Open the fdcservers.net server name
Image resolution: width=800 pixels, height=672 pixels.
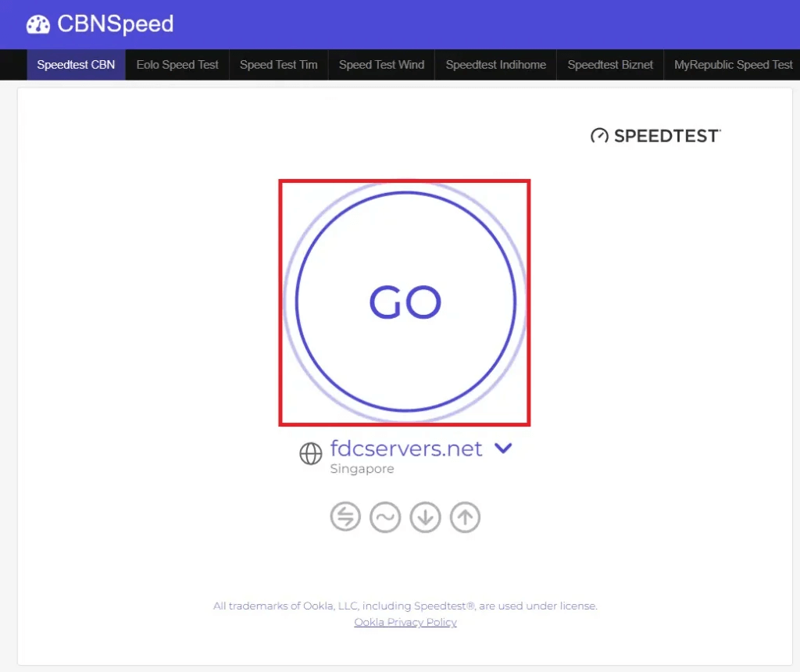pyautogui.click(x=406, y=449)
